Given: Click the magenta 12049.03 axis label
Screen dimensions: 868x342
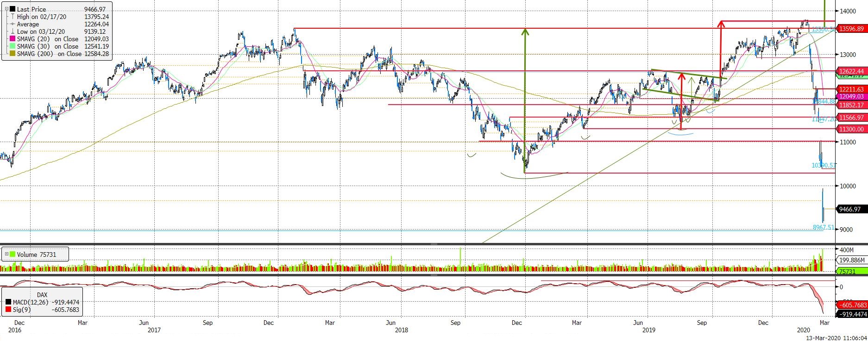Looking at the screenshot, I should point(851,96).
